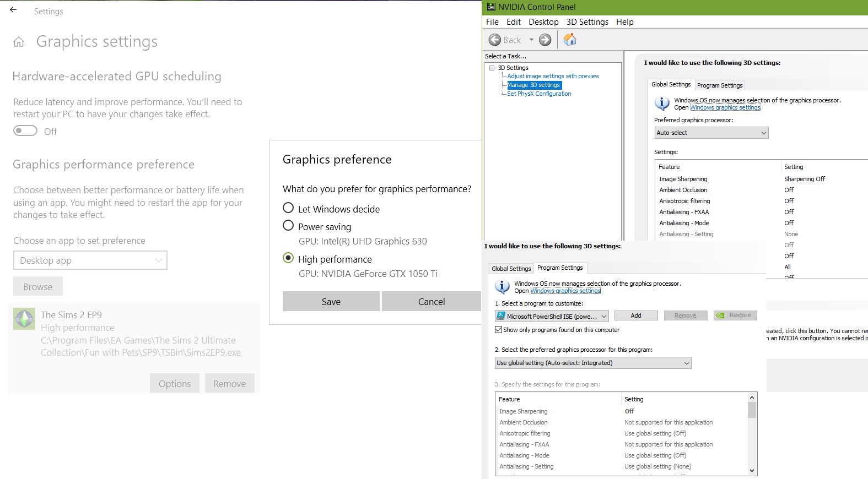Uncheck Show only programs found on this computer

[x=499, y=330]
